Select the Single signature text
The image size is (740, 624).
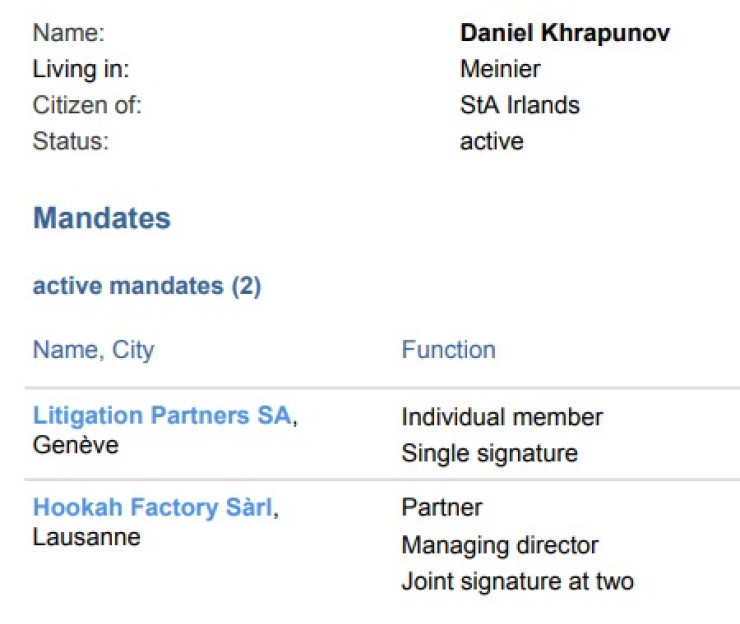pos(489,453)
